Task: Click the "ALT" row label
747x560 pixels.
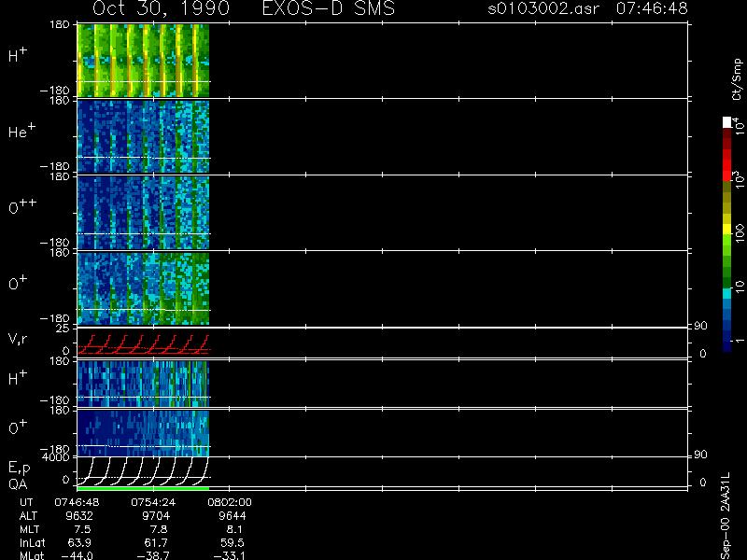Action: click(28, 516)
